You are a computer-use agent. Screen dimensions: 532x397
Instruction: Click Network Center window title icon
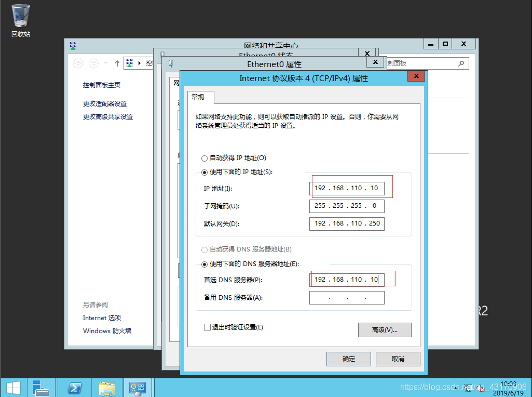point(73,46)
